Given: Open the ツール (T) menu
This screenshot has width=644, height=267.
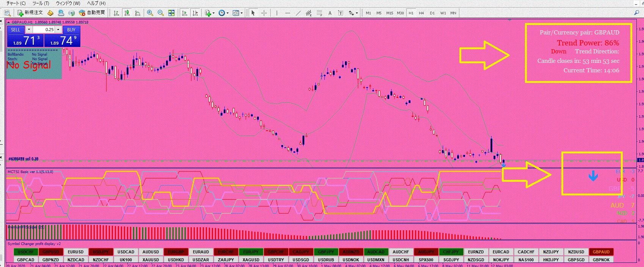Looking at the screenshot, I should click(x=41, y=3).
